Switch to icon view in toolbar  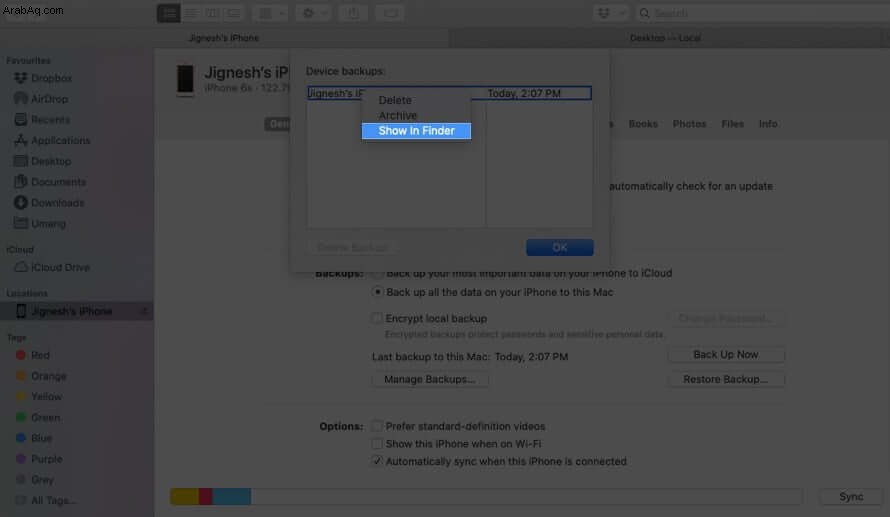(x=169, y=13)
